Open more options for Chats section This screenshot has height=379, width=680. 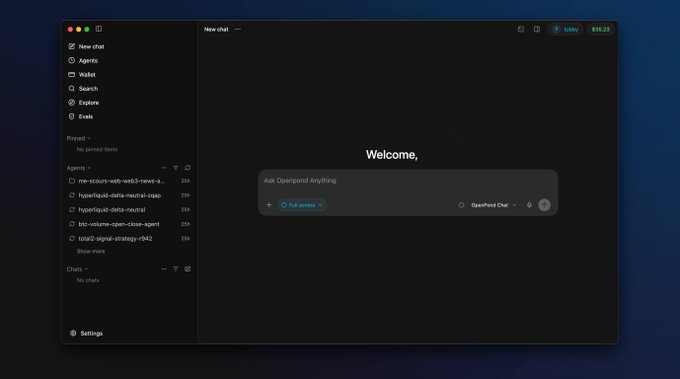click(163, 269)
